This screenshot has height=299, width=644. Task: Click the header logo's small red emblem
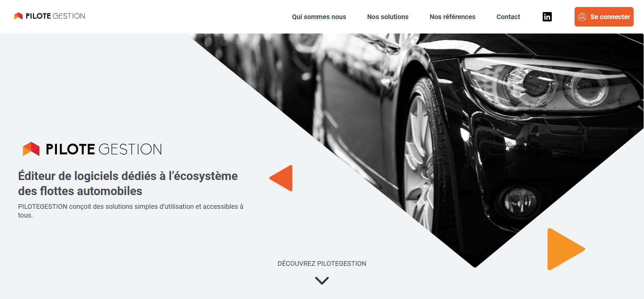(18, 16)
